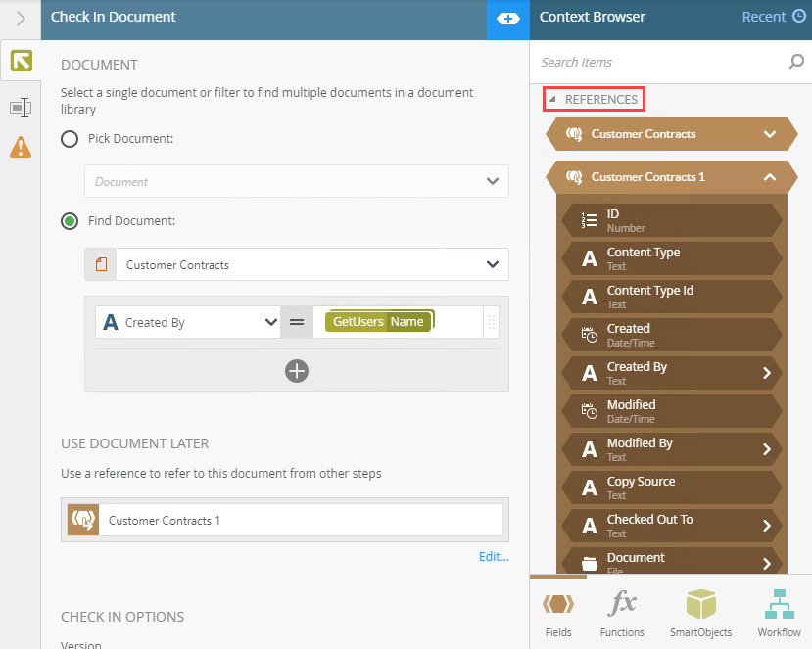This screenshot has width=812, height=649.
Task: Click the Recent link
Action: coord(764,17)
